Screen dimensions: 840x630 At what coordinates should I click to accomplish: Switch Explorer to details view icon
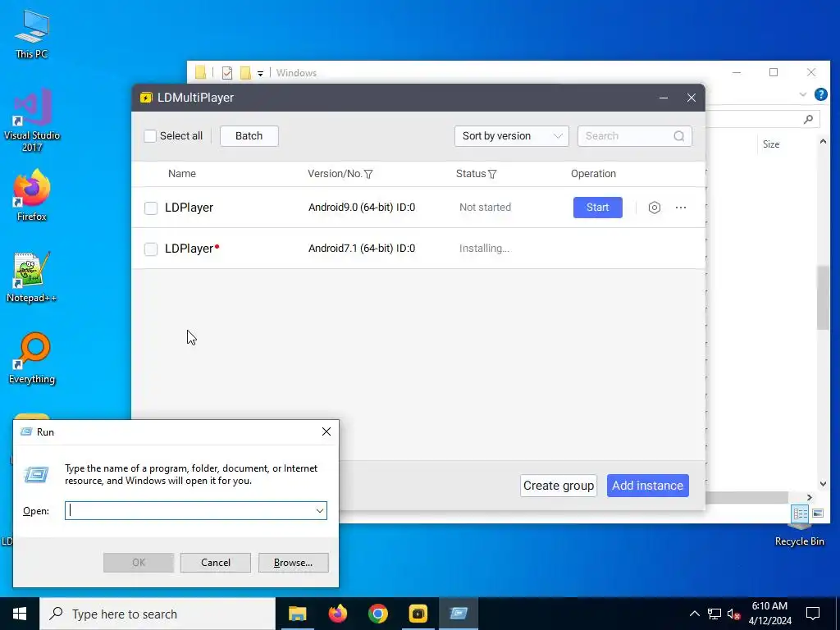801,514
